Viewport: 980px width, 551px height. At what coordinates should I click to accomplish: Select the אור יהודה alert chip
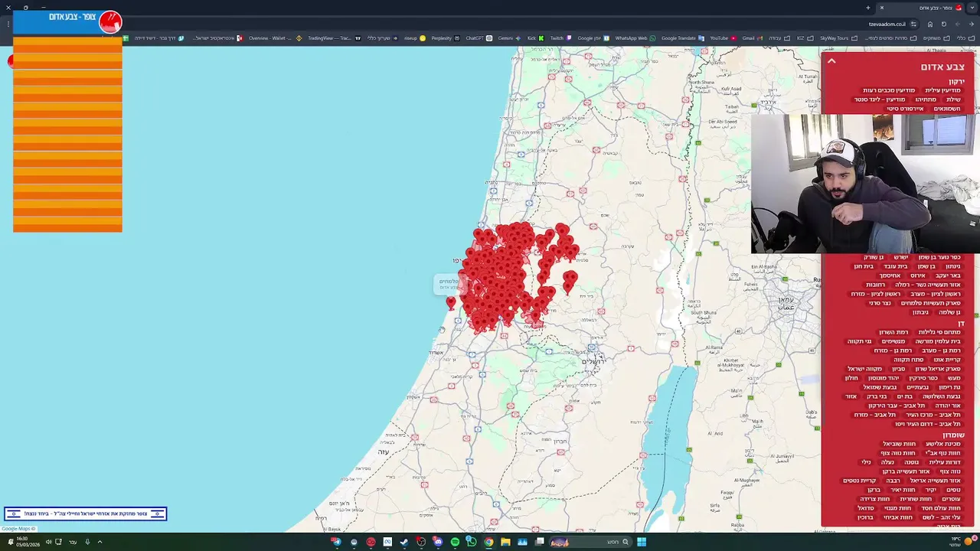[947, 406]
